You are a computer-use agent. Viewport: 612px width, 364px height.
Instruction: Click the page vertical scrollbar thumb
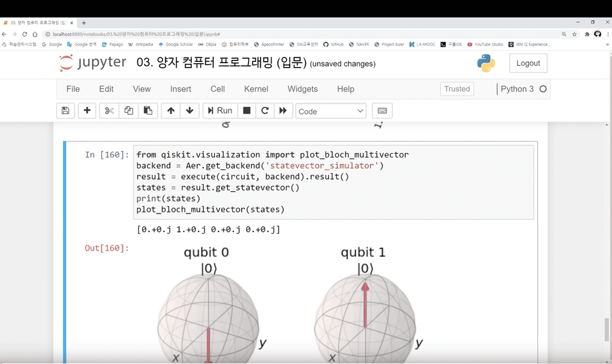pos(606,330)
